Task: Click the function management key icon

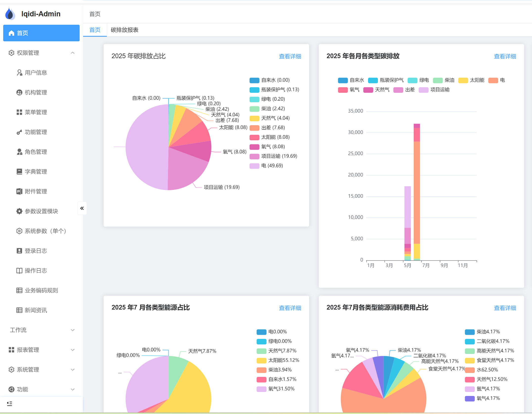Action: pyautogui.click(x=19, y=132)
